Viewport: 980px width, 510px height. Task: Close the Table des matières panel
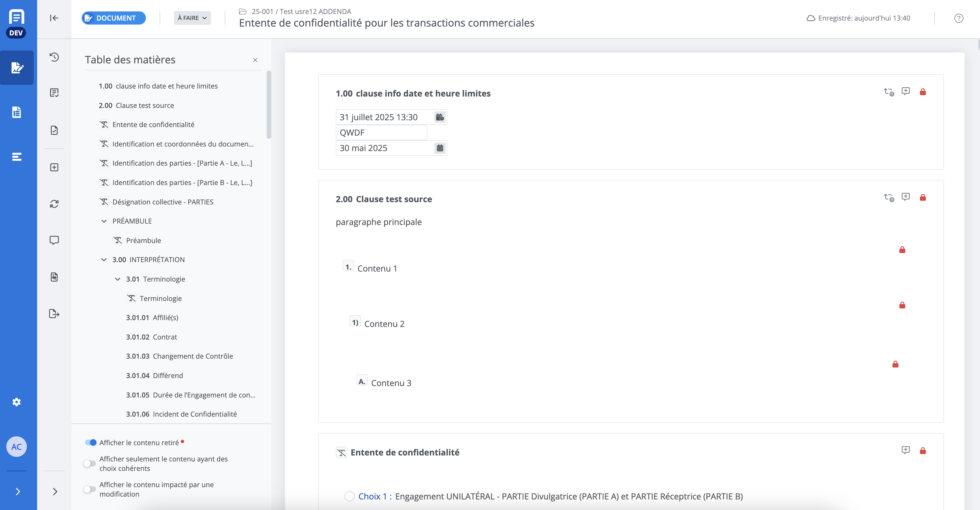click(x=255, y=60)
